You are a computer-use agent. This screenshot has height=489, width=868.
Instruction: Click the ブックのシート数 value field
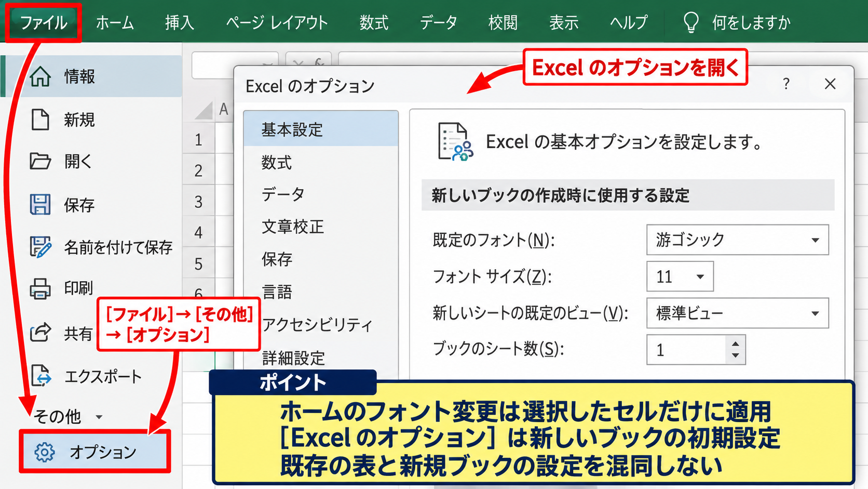(x=686, y=350)
